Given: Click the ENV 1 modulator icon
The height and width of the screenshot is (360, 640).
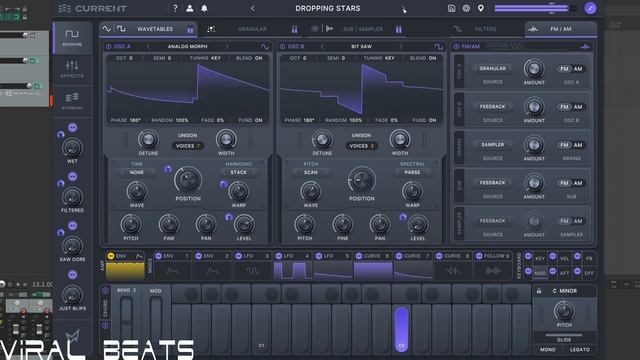Looking at the screenshot, I should click(x=158, y=256).
